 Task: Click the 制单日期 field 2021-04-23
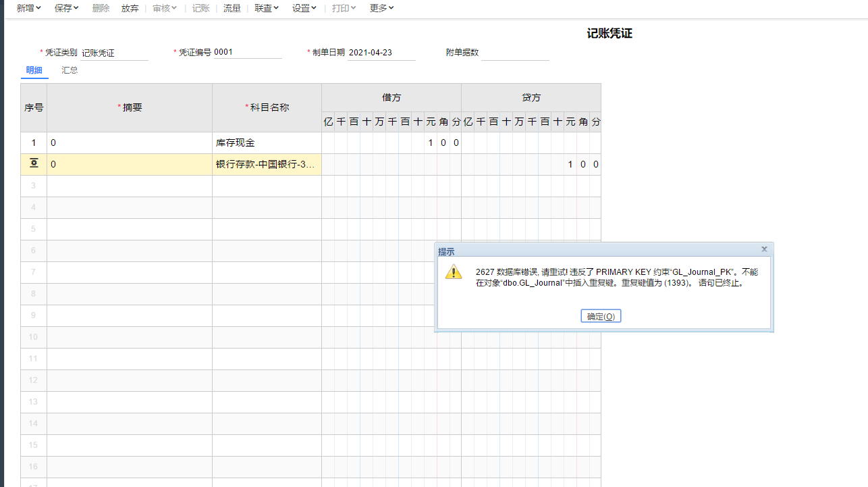click(381, 53)
